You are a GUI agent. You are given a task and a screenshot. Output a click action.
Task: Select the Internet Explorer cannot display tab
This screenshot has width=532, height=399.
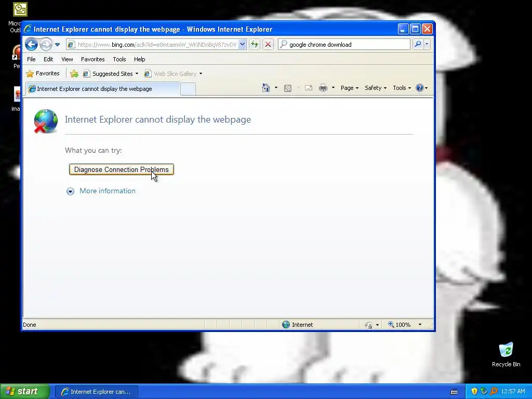[x=103, y=89]
